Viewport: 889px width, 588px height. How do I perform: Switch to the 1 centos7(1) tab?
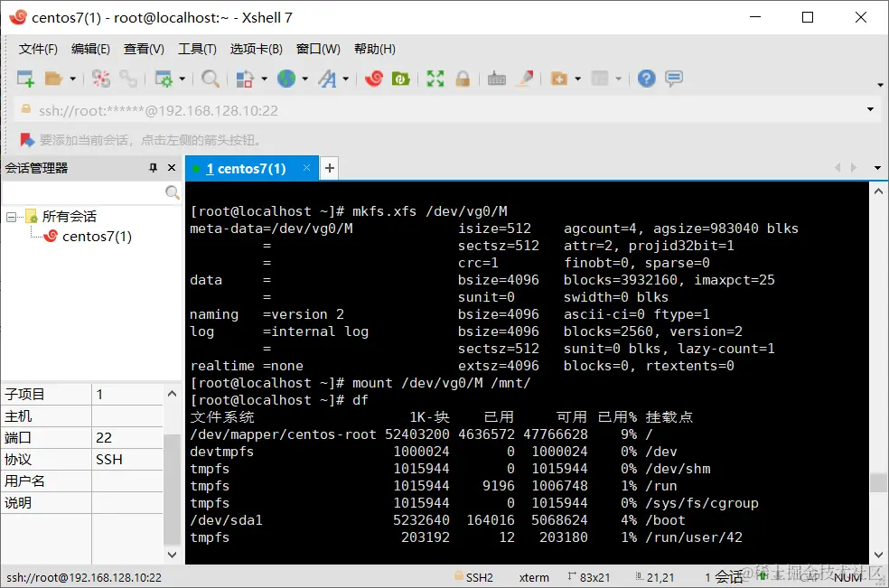coord(246,168)
